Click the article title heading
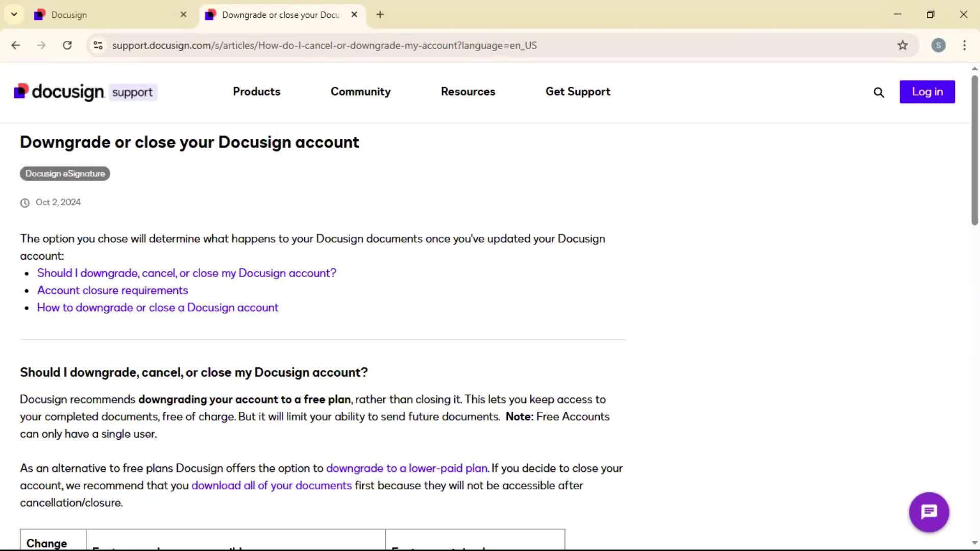The width and height of the screenshot is (980, 551). pos(189,142)
